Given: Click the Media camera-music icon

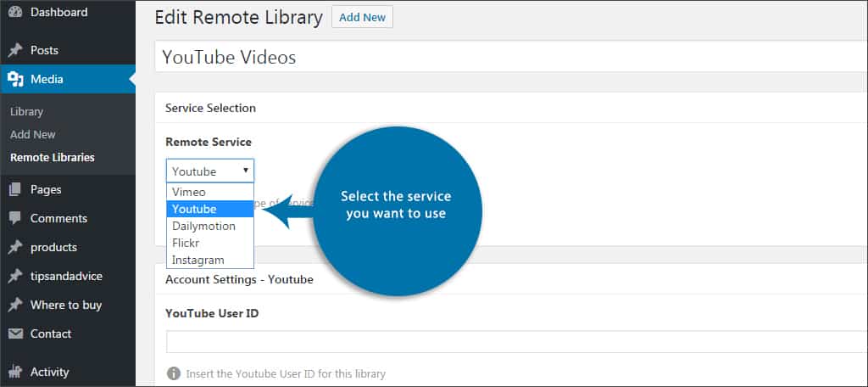Looking at the screenshot, I should [15, 79].
